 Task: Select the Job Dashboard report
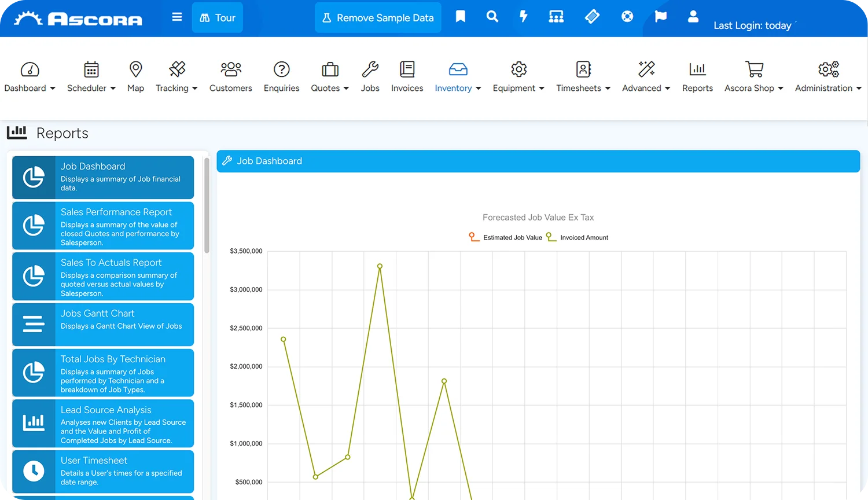pyautogui.click(x=103, y=177)
